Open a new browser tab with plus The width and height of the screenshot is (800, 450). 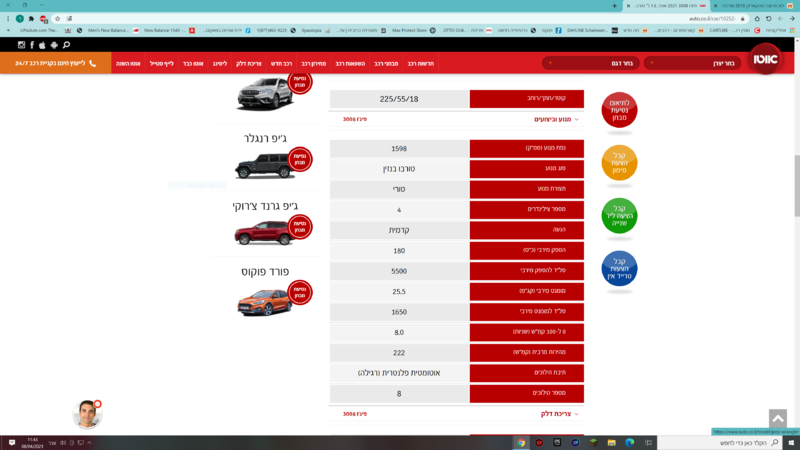pos(614,6)
